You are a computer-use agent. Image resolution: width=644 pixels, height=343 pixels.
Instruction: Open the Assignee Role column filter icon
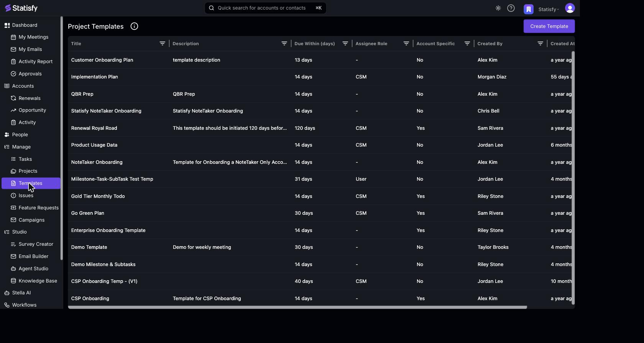[406, 44]
